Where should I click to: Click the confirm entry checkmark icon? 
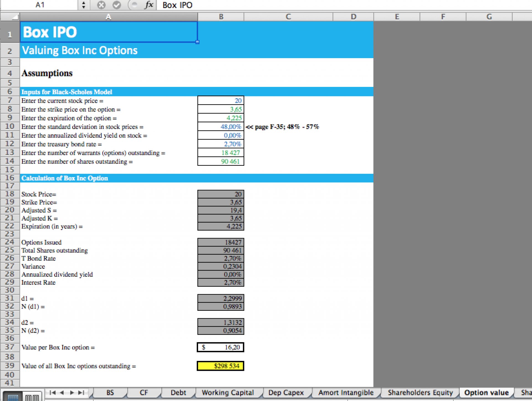point(117,5)
